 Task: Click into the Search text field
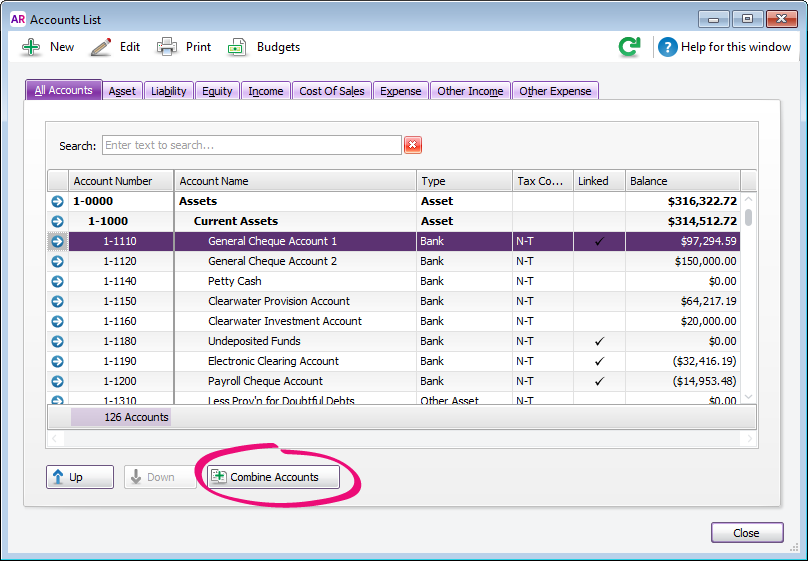coord(251,145)
